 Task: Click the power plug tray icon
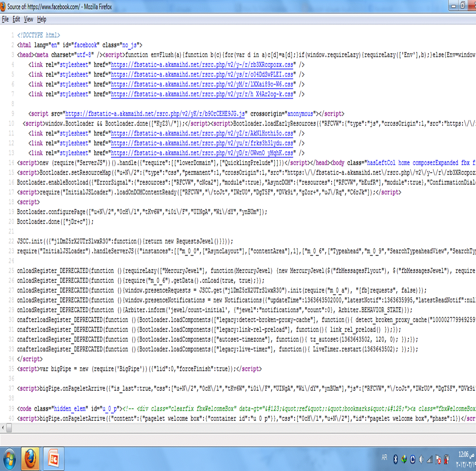[446, 460]
